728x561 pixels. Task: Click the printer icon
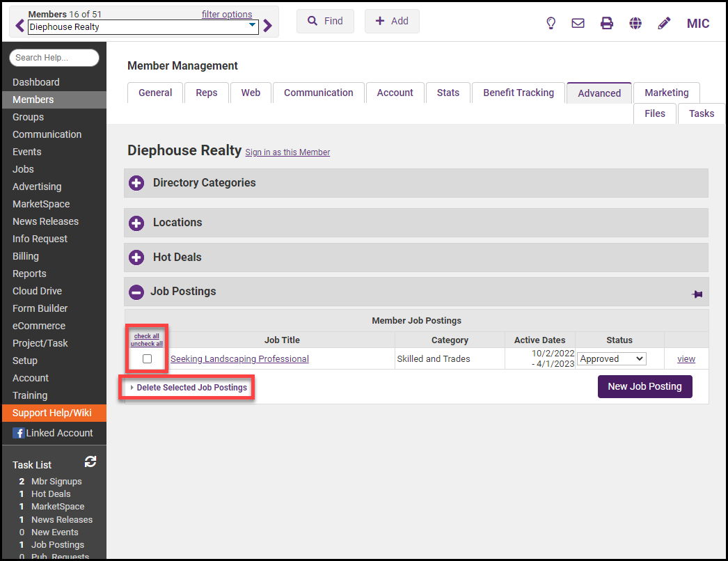[607, 23]
